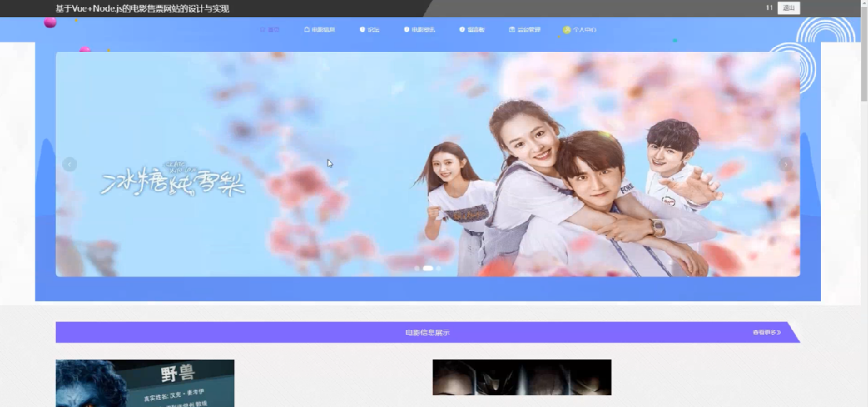The height and width of the screenshot is (407, 868).
Task: Open the 留言板 message board nav item
Action: point(471,30)
